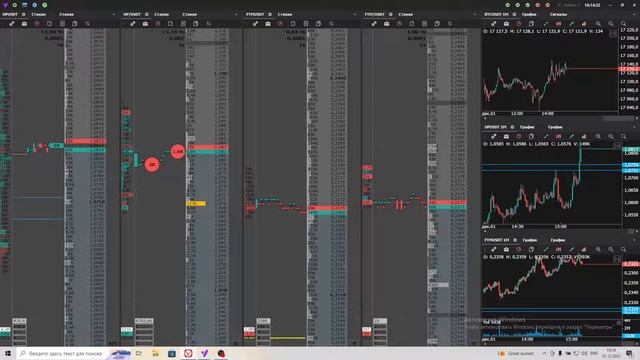The height and width of the screenshot is (360, 640).
Task: Click candlestick type icon in BTCUSDT chart toolbar
Action: click(x=558, y=24)
